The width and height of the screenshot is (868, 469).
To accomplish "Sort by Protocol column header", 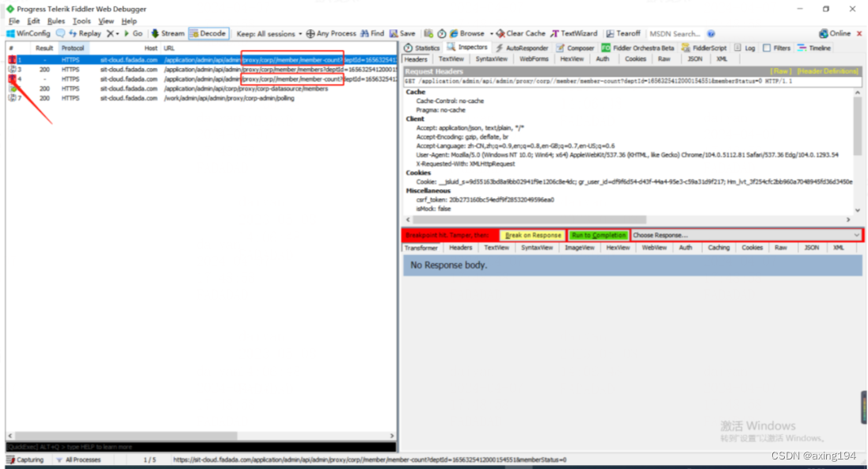I will pyautogui.click(x=73, y=48).
